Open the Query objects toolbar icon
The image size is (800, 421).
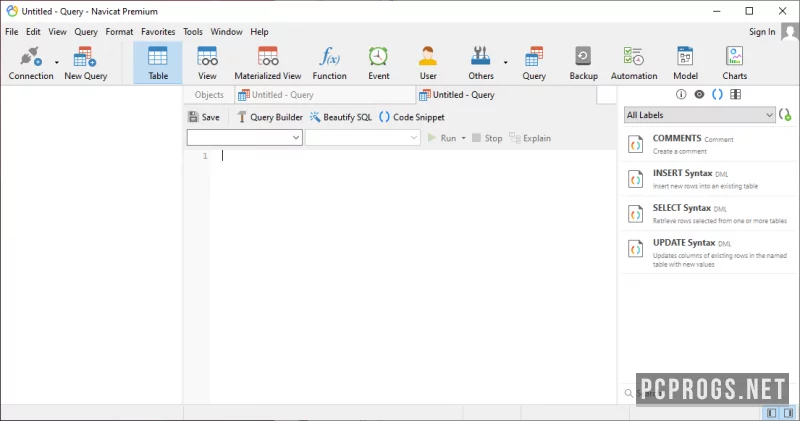click(x=534, y=63)
